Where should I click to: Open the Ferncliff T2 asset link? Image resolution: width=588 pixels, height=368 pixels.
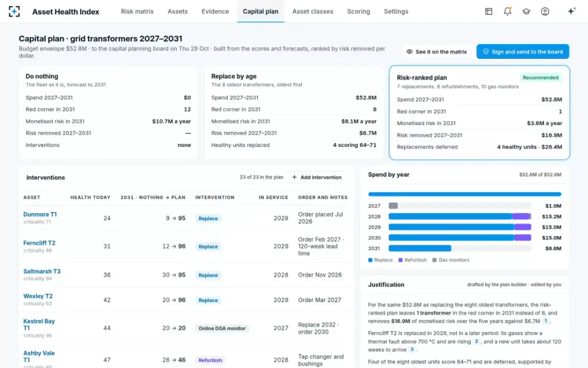pyautogui.click(x=39, y=243)
